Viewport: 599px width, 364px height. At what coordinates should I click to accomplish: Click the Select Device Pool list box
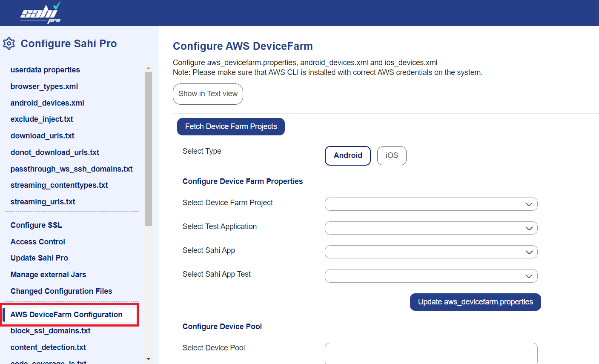click(x=431, y=353)
